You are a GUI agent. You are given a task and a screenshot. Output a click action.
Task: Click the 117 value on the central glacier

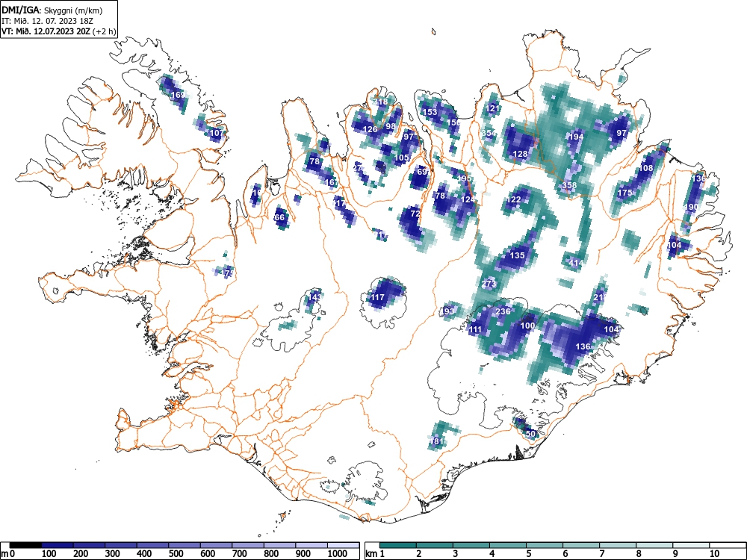tap(377, 297)
